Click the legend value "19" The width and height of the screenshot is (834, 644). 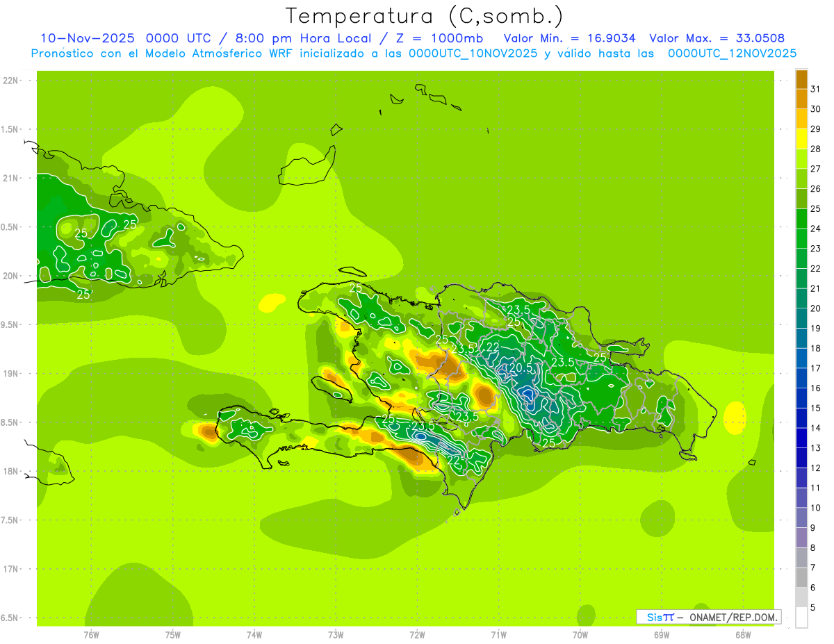[816, 329]
